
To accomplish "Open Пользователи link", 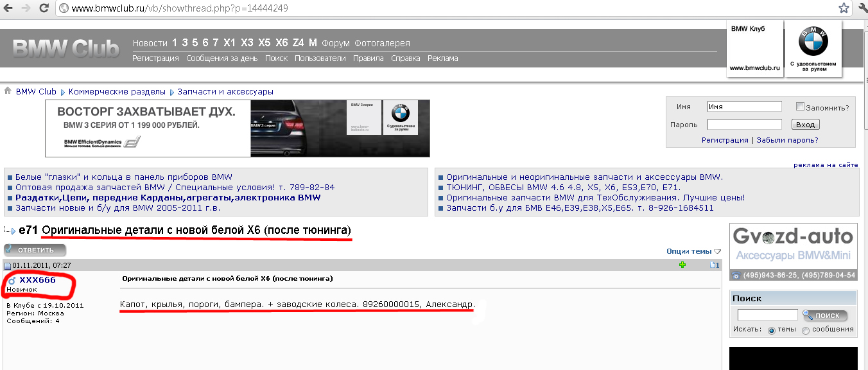I will 320,58.
